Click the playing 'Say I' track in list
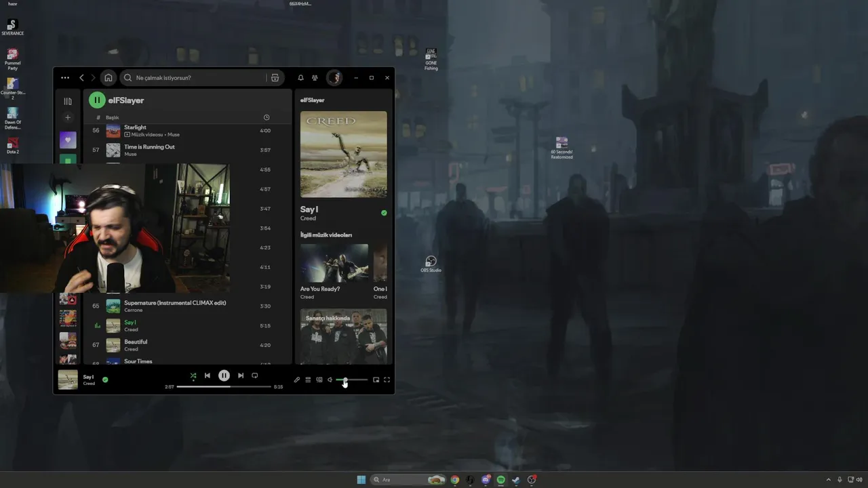Screen dimensions: 868x488 (187, 326)
